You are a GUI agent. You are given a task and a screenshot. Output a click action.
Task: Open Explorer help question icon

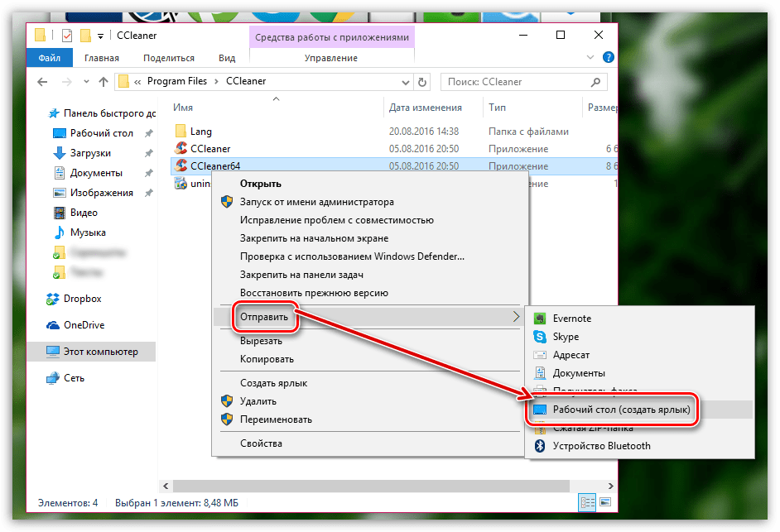[608, 57]
